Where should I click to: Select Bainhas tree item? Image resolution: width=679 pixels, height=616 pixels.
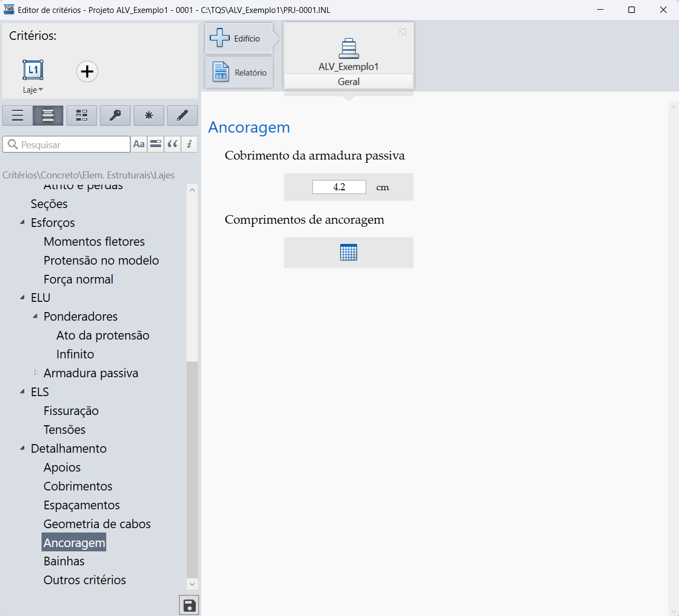tap(64, 561)
